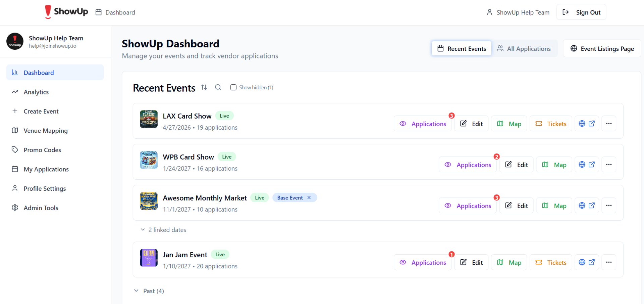Open Map for LAX Card Show
Viewport: 644px width, 304px height.
509,124
